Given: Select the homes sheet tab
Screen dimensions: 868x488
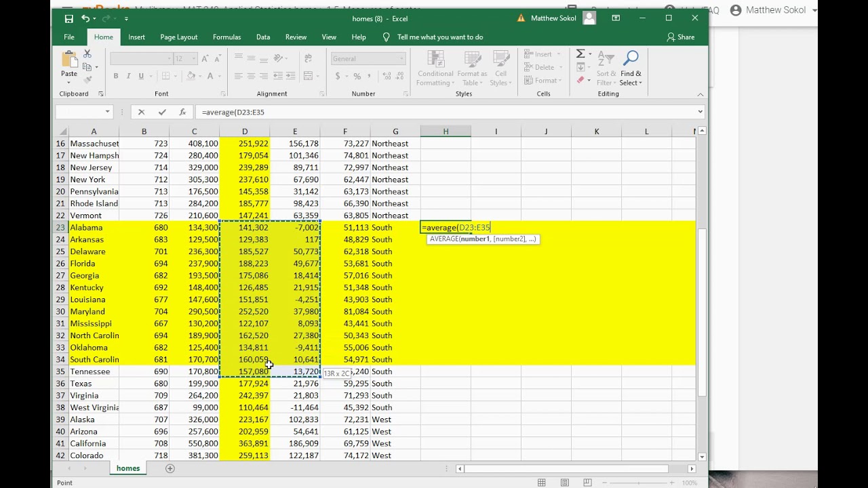Looking at the screenshot, I should point(128,468).
